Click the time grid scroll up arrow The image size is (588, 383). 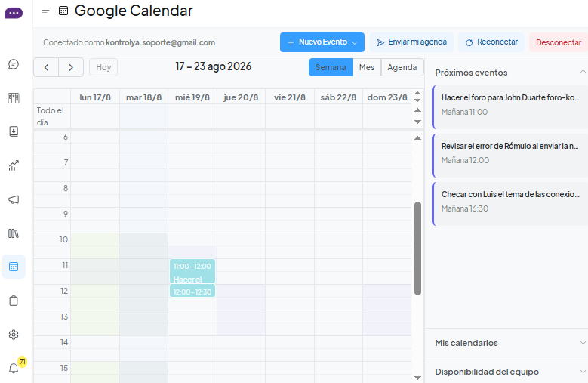[417, 138]
